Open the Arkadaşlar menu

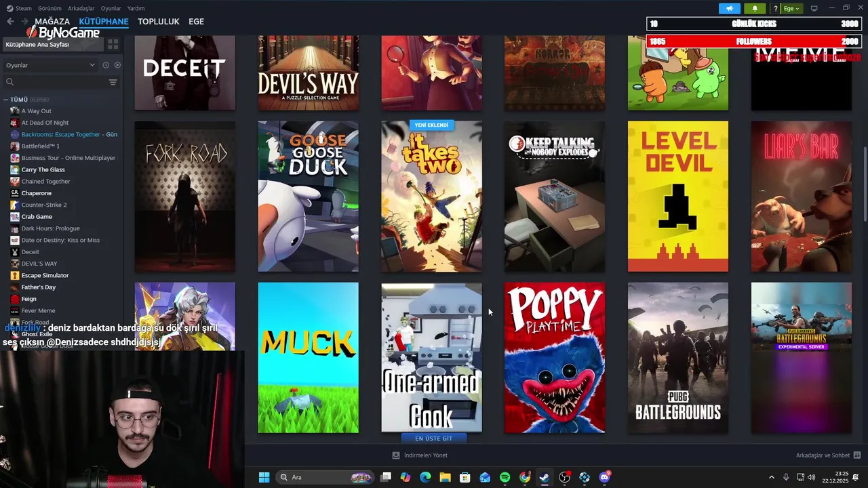pyautogui.click(x=81, y=8)
